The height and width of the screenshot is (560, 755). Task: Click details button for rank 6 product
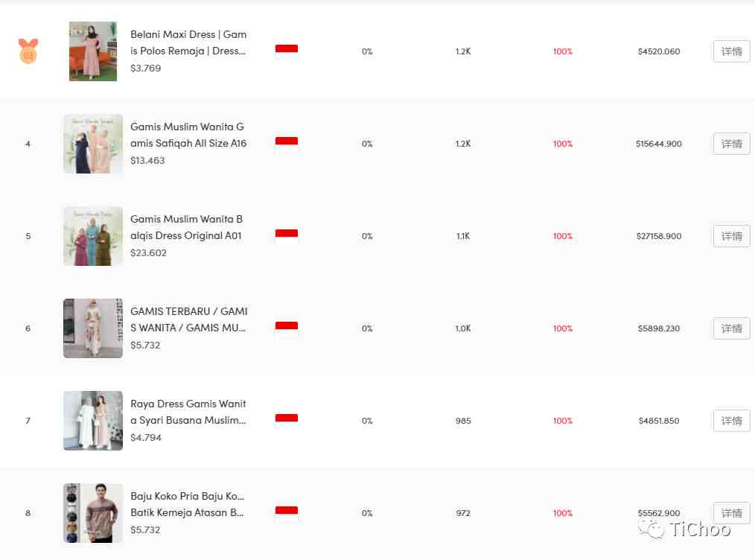[731, 329]
